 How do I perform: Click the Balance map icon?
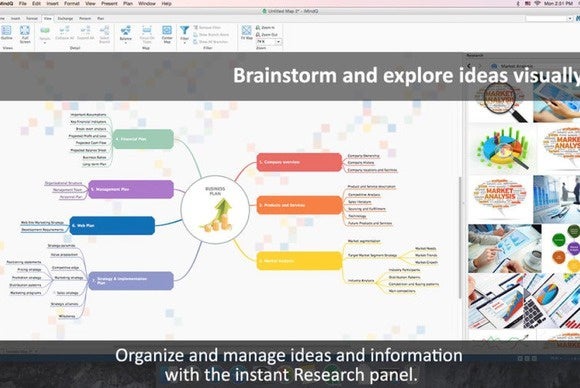126,30
